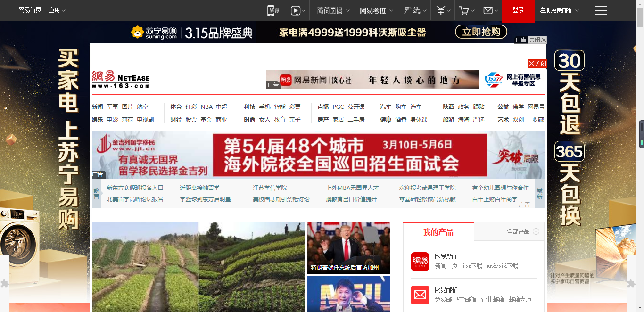
Task: Click the Suning lion logo in banner
Action: 138,32
